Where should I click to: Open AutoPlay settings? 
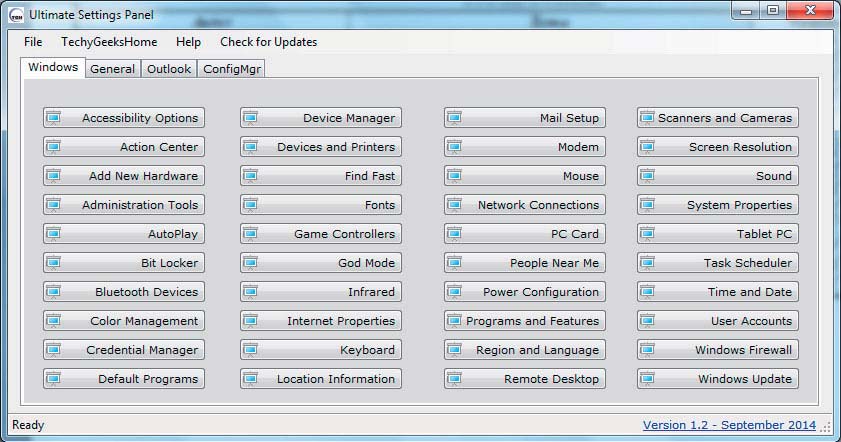[124, 233]
